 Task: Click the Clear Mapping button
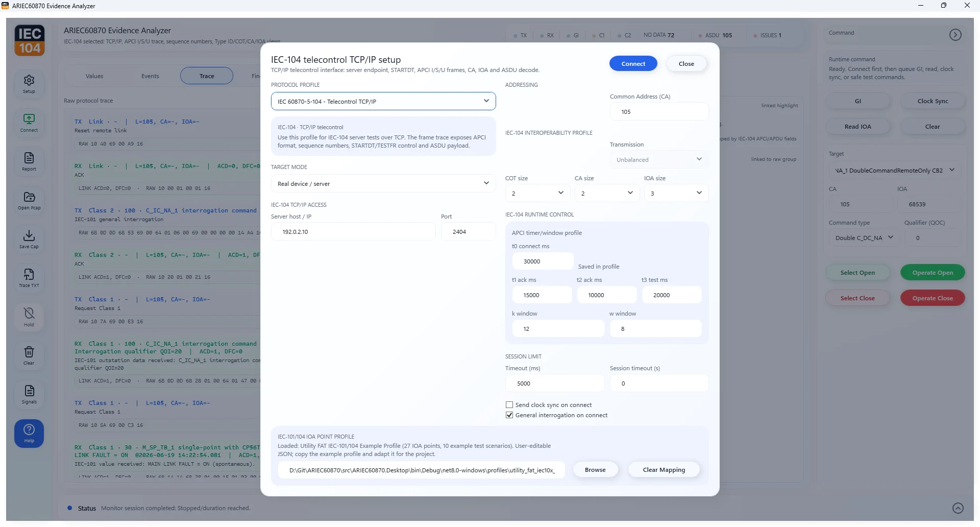(664, 470)
